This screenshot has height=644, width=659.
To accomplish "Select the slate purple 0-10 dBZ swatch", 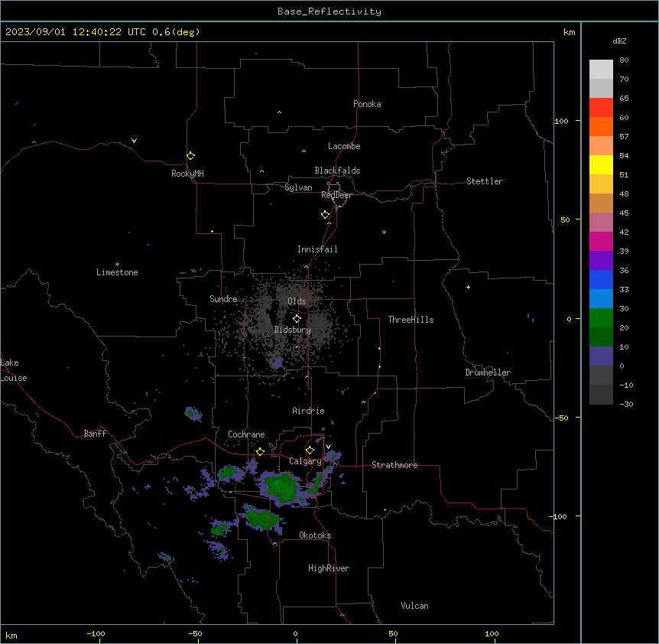I will 601,356.
